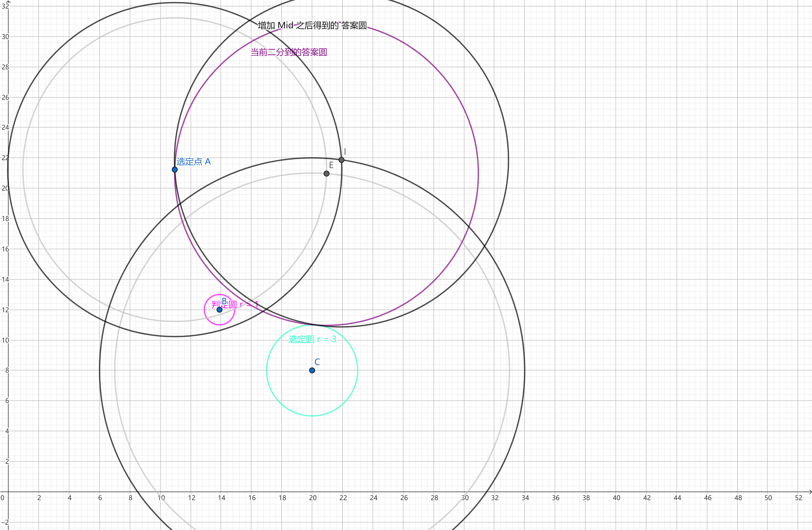Select point B inside the magenta circle
Screen dimensions: 812x530
pos(219,310)
